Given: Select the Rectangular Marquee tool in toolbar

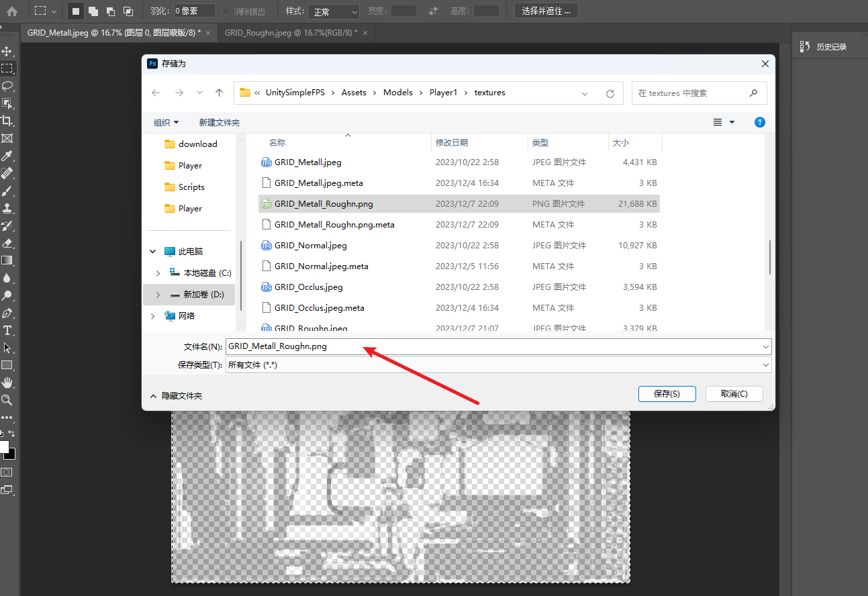Looking at the screenshot, I should (7, 68).
